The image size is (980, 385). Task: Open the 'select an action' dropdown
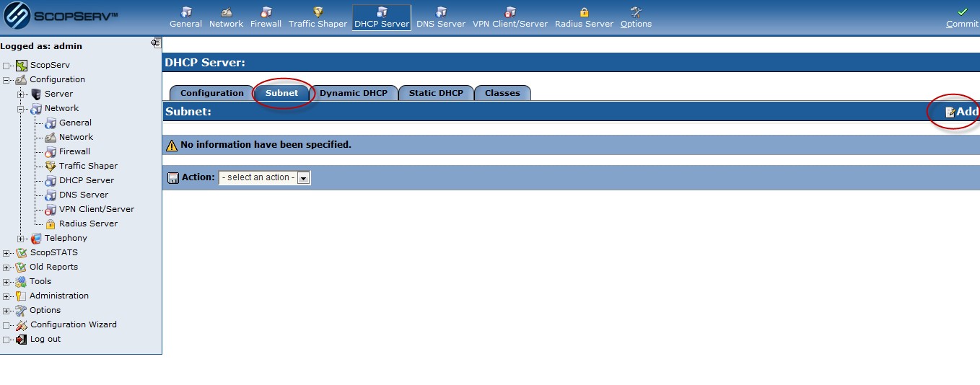click(x=265, y=177)
